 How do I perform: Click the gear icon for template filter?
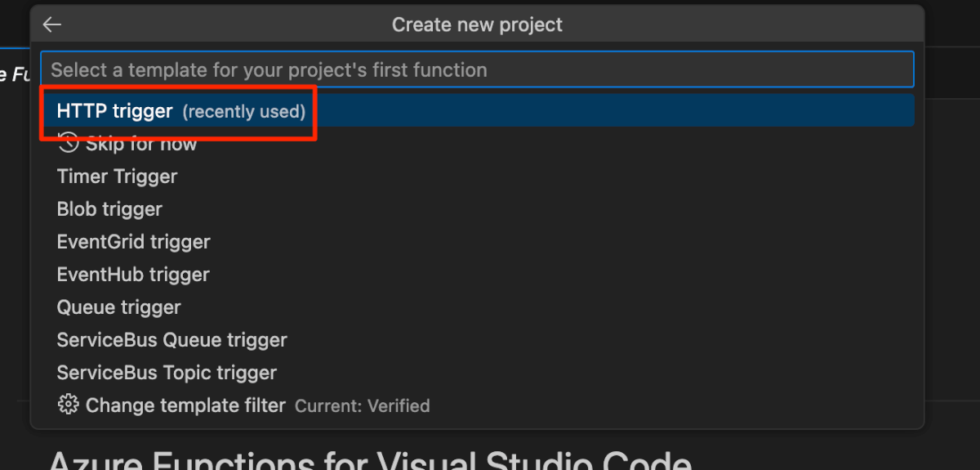(69, 405)
